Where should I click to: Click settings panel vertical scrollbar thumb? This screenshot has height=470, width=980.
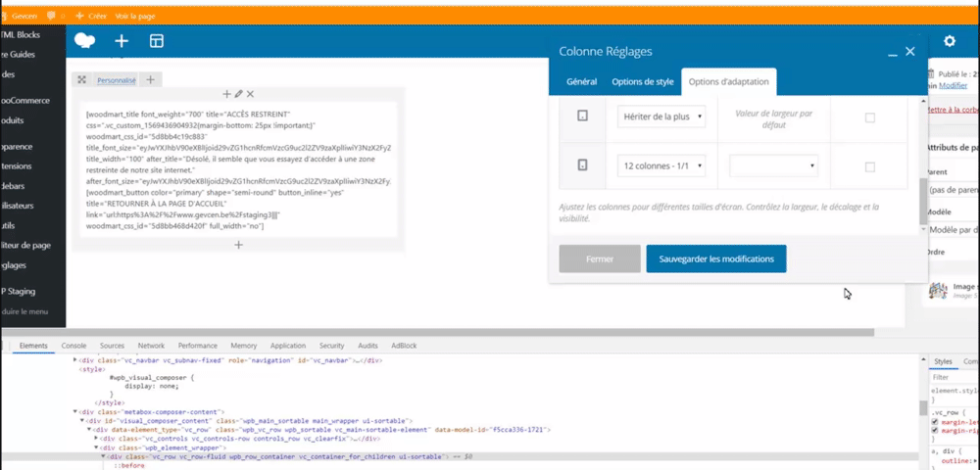pyautogui.click(x=923, y=201)
